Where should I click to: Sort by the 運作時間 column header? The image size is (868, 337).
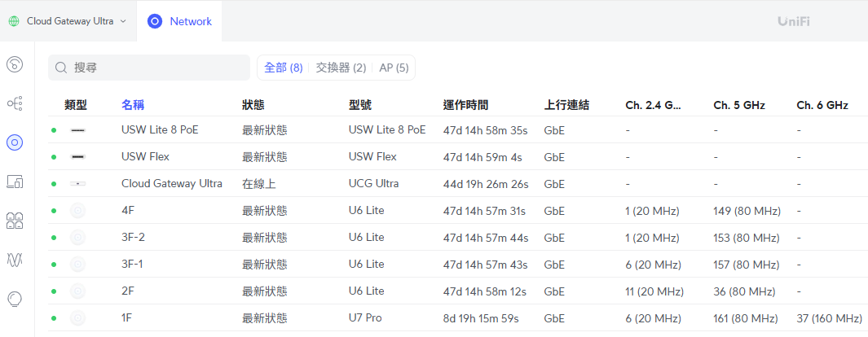(465, 105)
